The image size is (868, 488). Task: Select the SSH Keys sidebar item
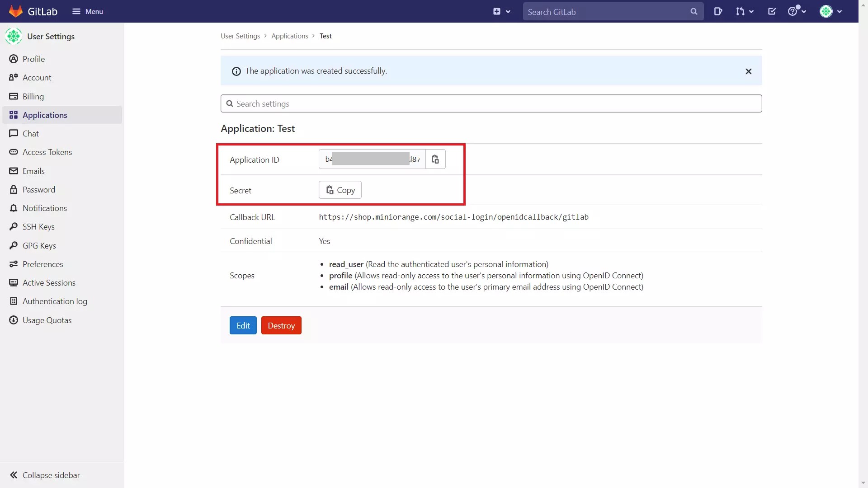tap(38, 226)
